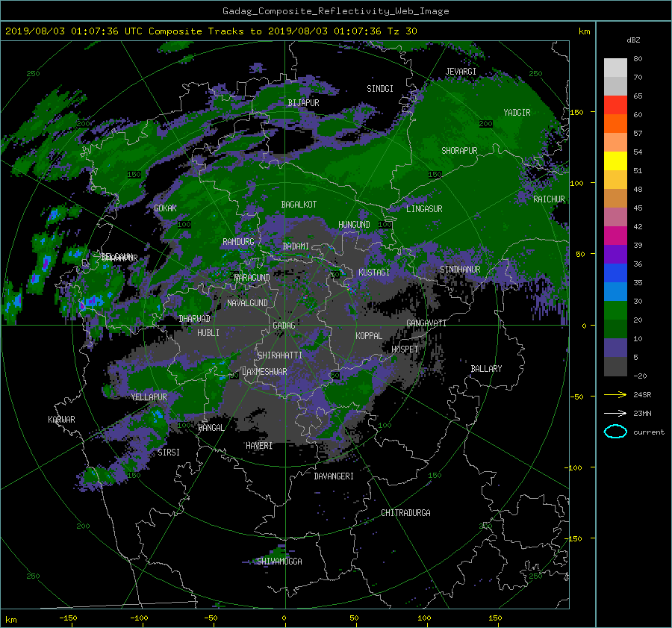Click the GADAG label at the radar center
The height and width of the screenshot is (628, 672).
[284, 326]
